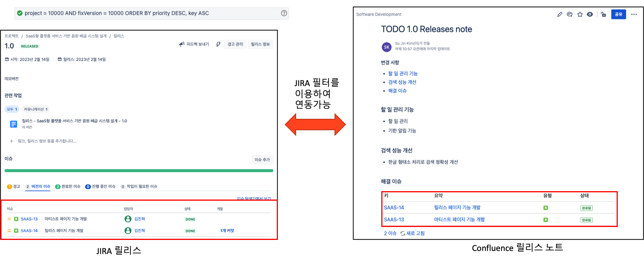This screenshot has height=262, width=644.
Task: Select the 커뮤니케이션 1 filter chip
Action: 36,109
